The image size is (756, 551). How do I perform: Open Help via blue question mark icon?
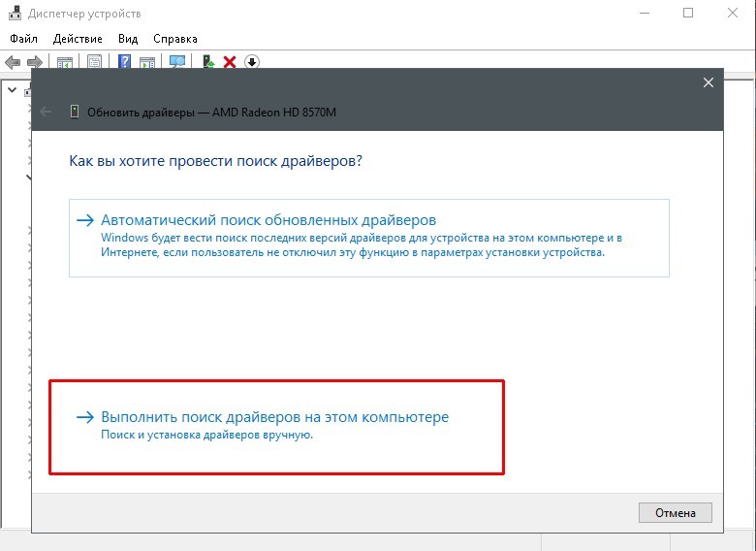(124, 62)
